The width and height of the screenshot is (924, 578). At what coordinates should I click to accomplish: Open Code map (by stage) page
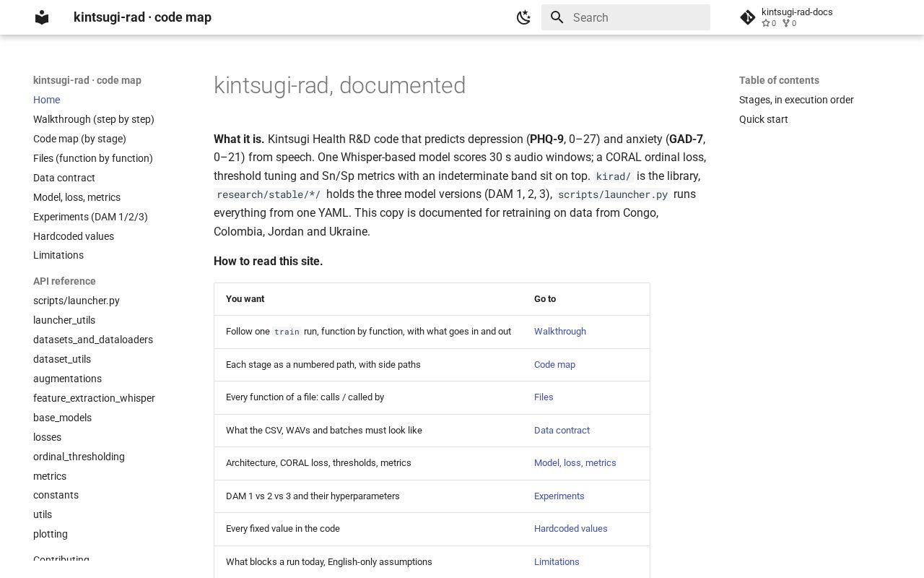click(x=79, y=139)
